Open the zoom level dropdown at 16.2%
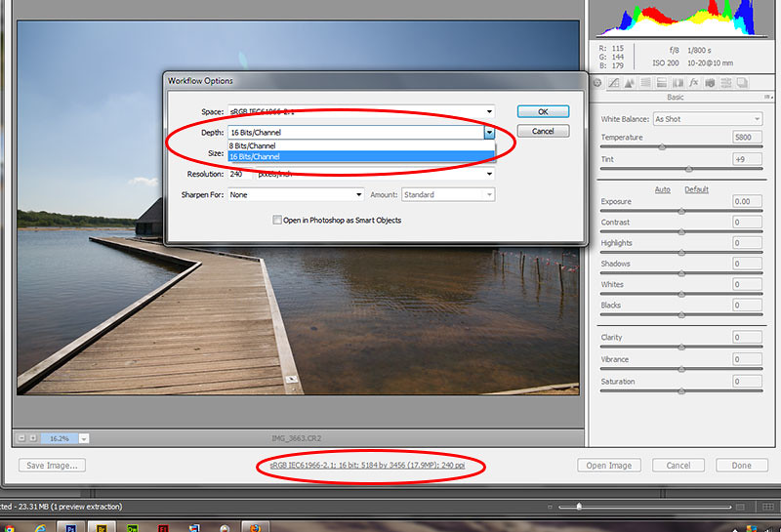This screenshot has height=532, width=781. pyautogui.click(x=83, y=439)
